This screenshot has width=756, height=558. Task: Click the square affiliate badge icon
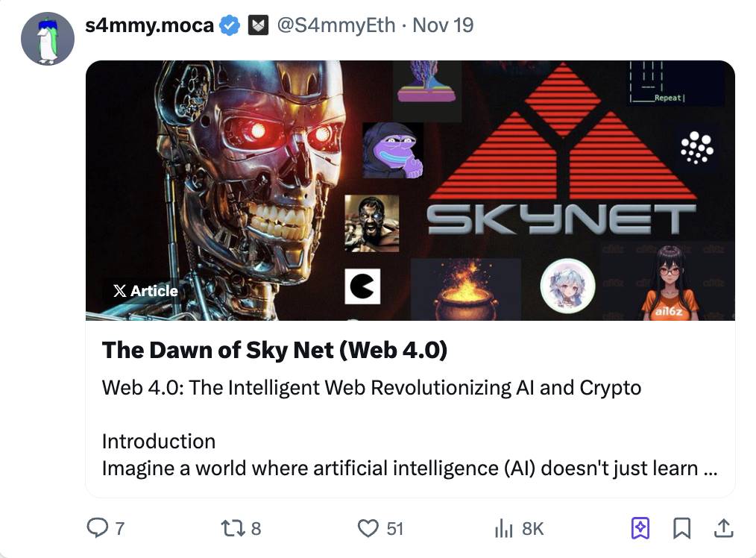coord(257,25)
